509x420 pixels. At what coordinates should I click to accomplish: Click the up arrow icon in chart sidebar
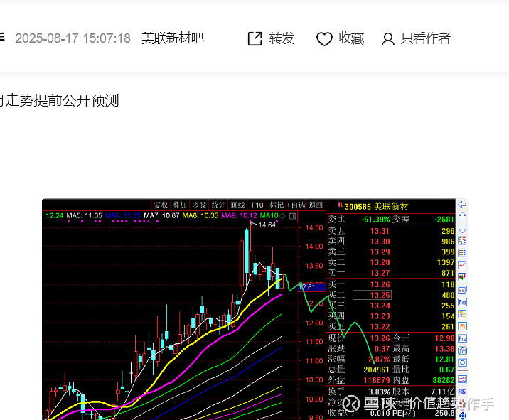pos(462,216)
